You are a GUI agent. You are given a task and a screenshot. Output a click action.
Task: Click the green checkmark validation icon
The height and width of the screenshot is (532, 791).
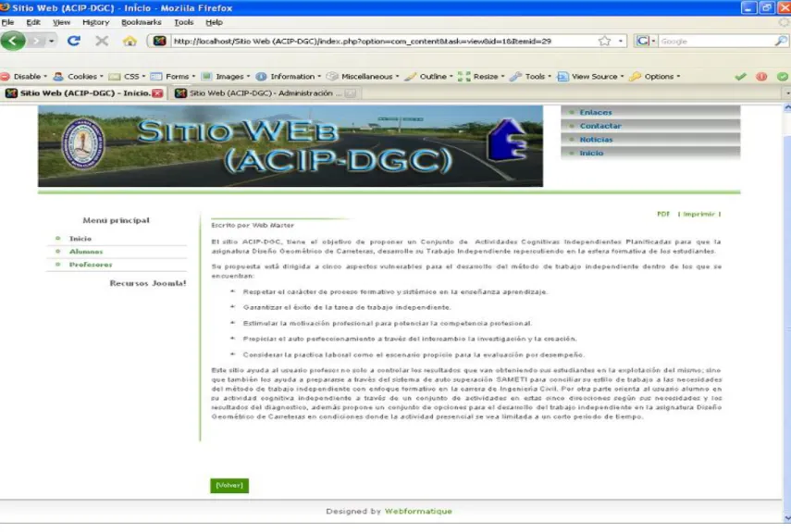tap(740, 77)
